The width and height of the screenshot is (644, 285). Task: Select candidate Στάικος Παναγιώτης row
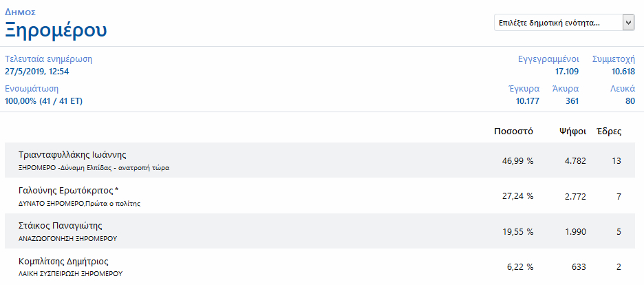coord(320,231)
